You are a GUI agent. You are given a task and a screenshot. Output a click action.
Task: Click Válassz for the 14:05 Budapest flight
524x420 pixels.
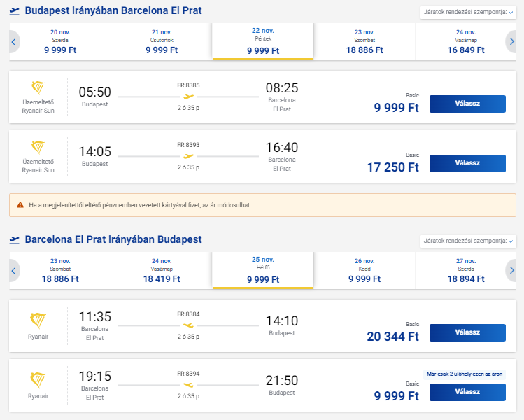[x=467, y=163]
